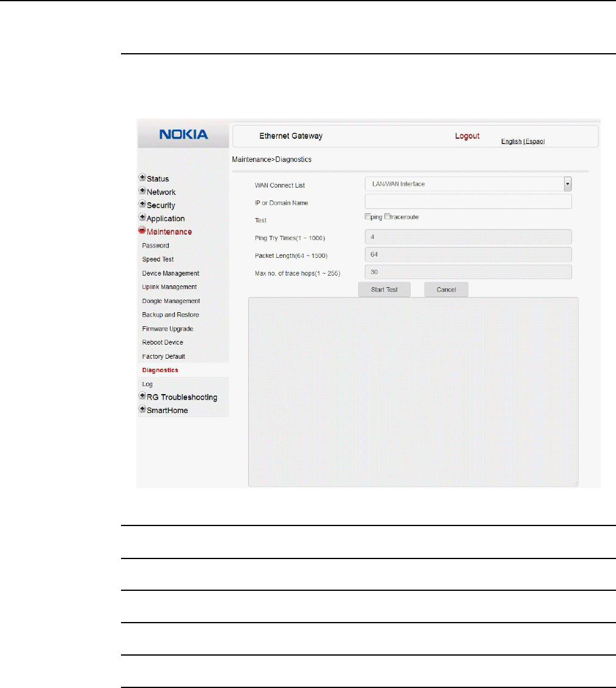Open Dongle Management page

coord(171,301)
